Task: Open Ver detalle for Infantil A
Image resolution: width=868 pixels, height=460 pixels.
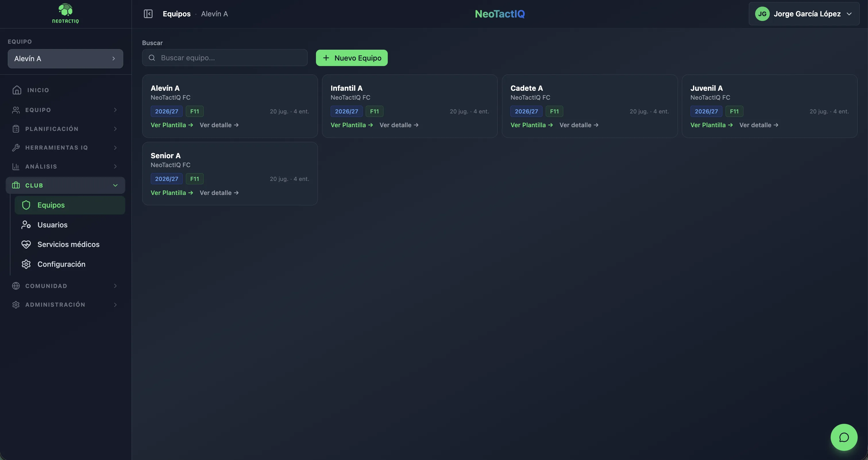Action: pos(399,125)
